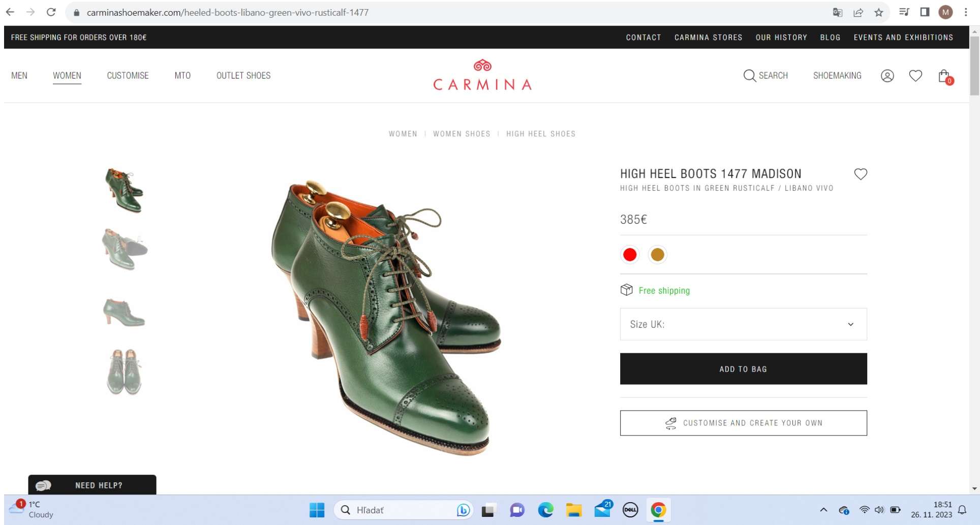Bookmark this page with star icon
This screenshot has width=980, height=525.
pos(879,12)
